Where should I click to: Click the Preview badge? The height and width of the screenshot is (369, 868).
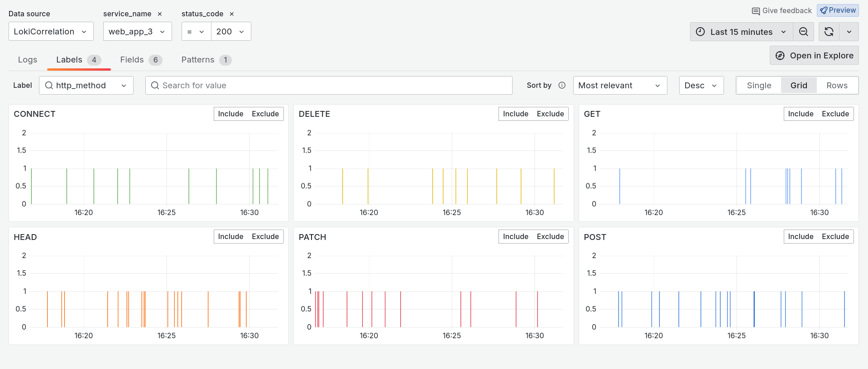(838, 10)
